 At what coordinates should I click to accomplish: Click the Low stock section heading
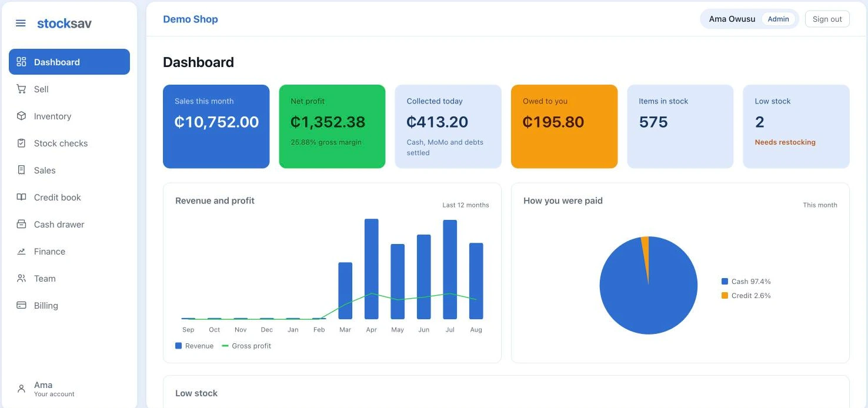(196, 393)
